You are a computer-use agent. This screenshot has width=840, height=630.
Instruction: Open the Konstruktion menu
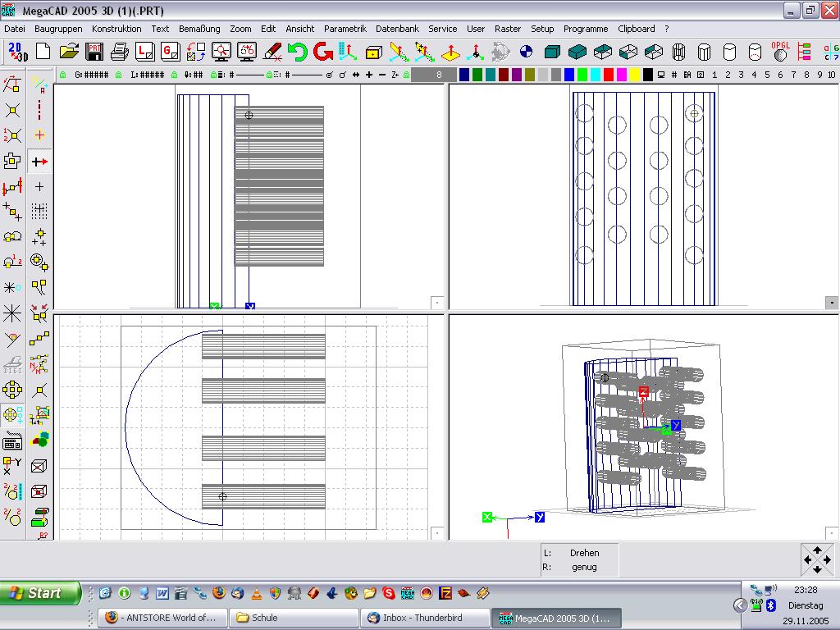tap(116, 29)
